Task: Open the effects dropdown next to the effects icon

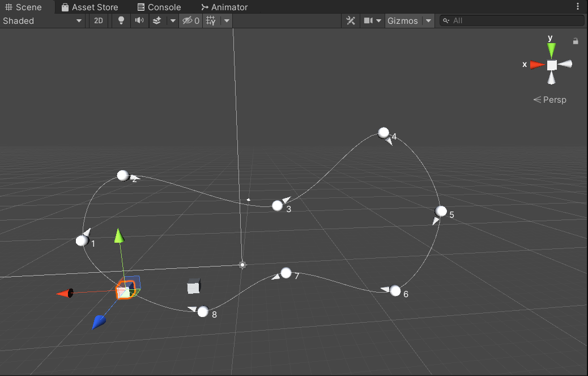Action: click(173, 20)
